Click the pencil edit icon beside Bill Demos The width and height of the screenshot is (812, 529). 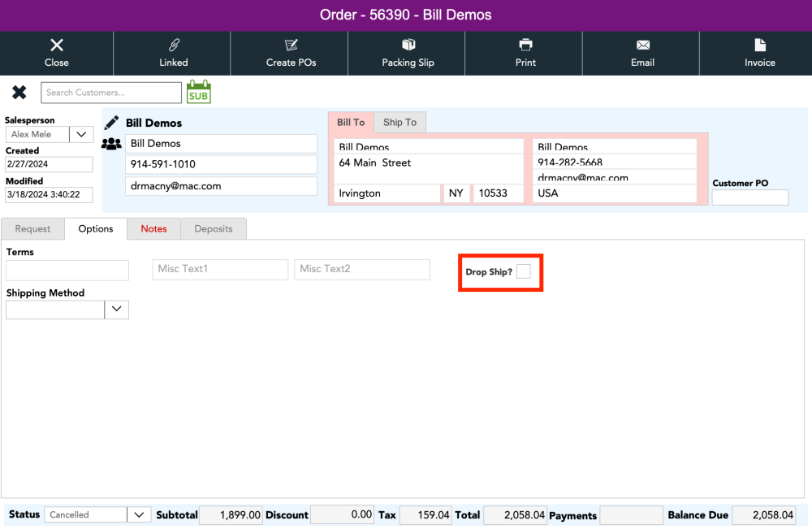[111, 124]
